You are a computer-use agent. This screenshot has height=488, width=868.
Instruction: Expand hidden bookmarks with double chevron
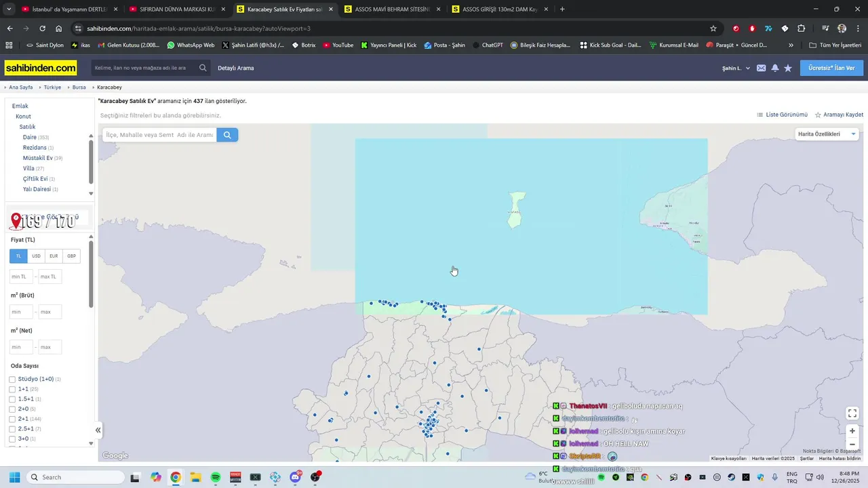791,45
